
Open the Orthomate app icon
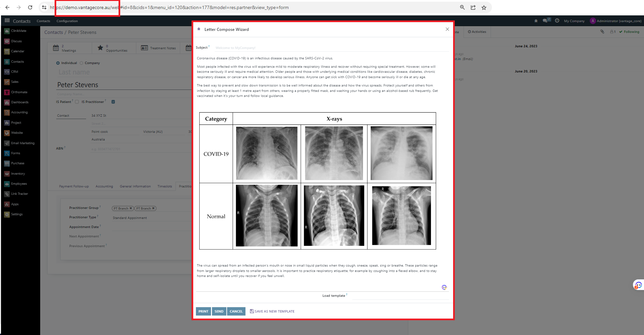(x=7, y=92)
